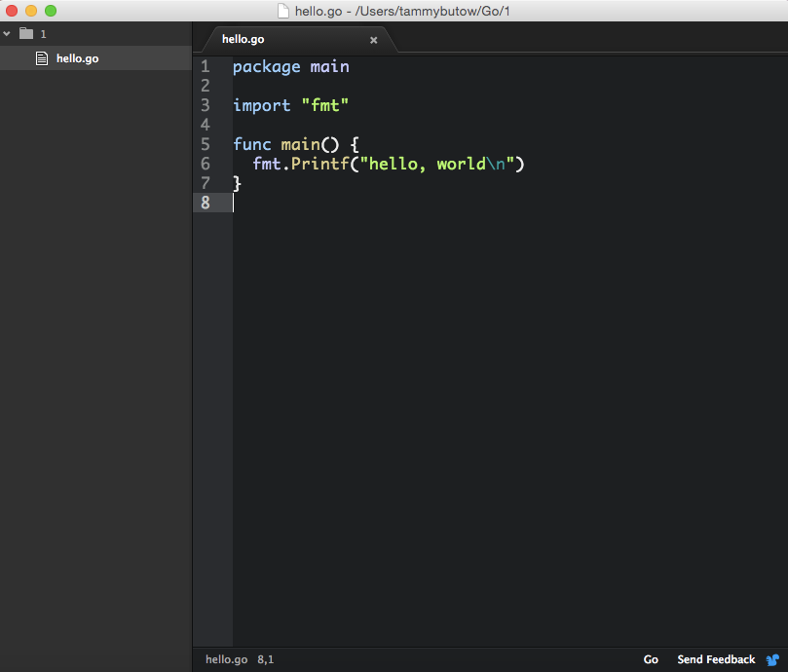Click the 8,1 cursor position indicator
The width and height of the screenshot is (788, 672).
[266, 659]
